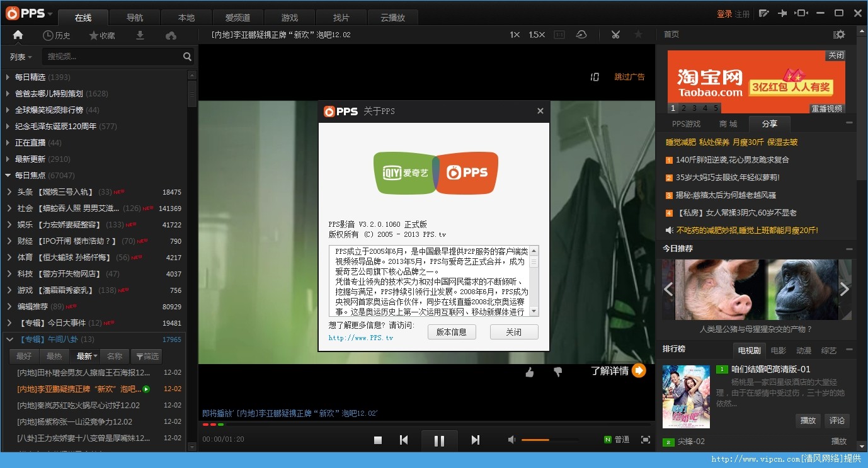The image size is (868, 468).
Task: Switch to the 导航 tab
Action: tap(134, 18)
